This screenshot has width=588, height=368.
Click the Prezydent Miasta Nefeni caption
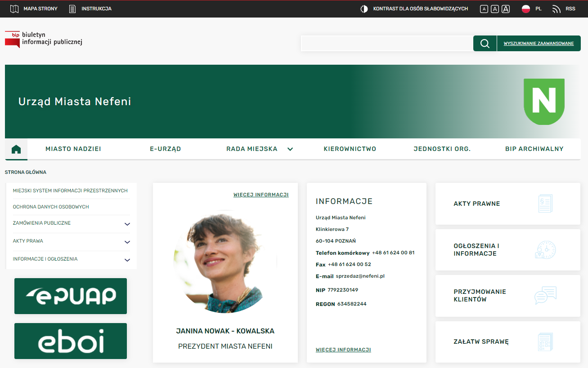pos(225,346)
